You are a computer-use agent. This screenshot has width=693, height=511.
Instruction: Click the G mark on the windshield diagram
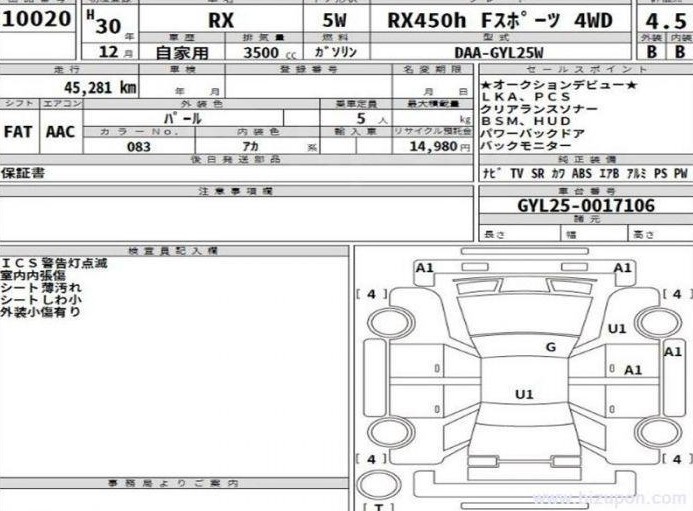click(551, 347)
